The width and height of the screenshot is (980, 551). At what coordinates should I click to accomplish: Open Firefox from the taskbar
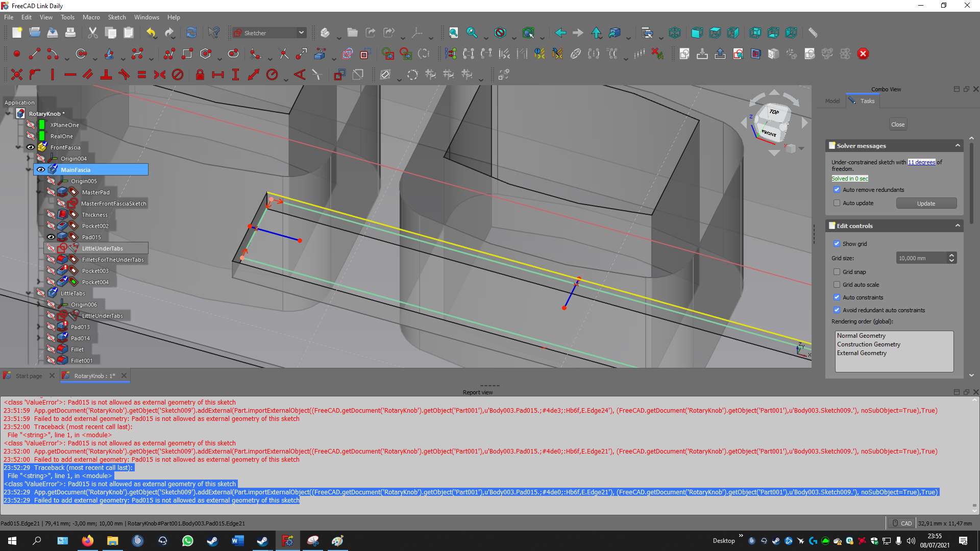coord(88,541)
